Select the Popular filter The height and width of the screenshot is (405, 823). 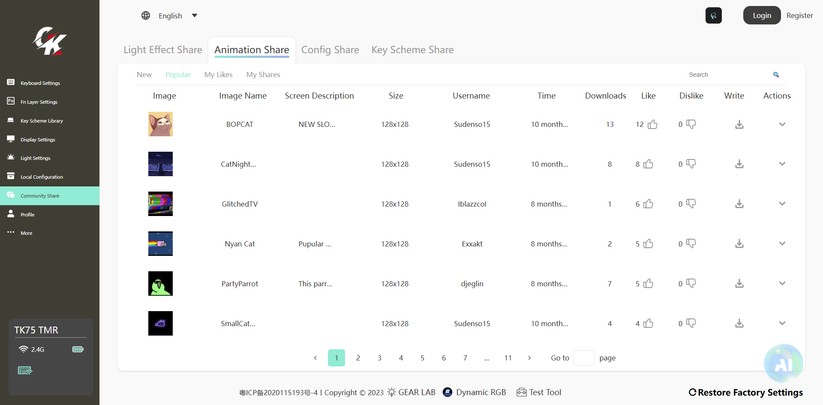click(178, 74)
